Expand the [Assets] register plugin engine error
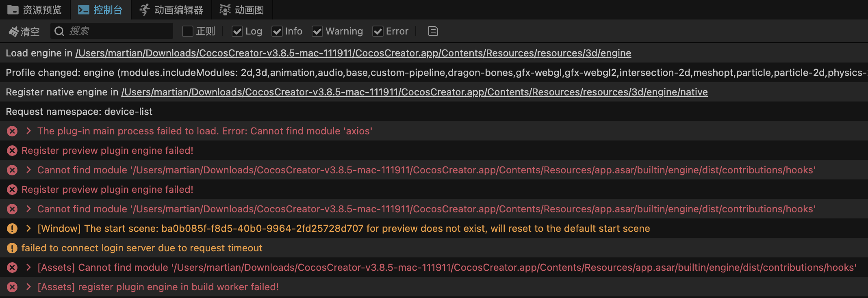Viewport: 868px width, 298px height. tap(28, 287)
